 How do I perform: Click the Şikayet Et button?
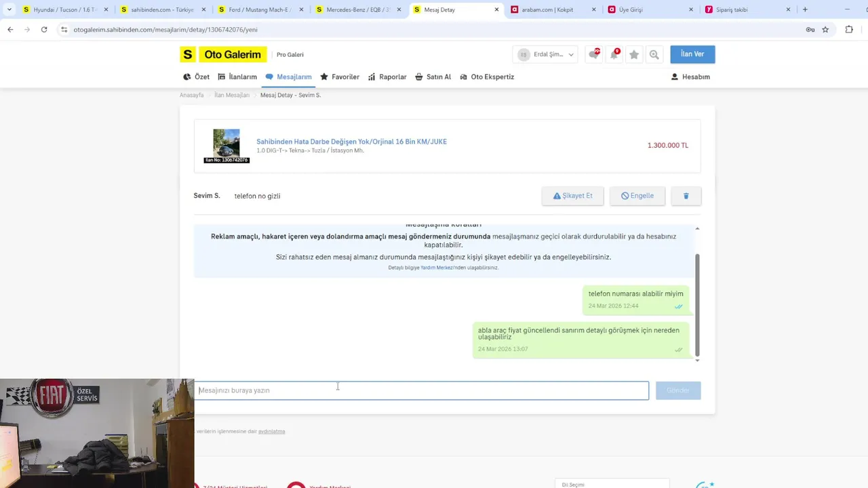tap(572, 196)
